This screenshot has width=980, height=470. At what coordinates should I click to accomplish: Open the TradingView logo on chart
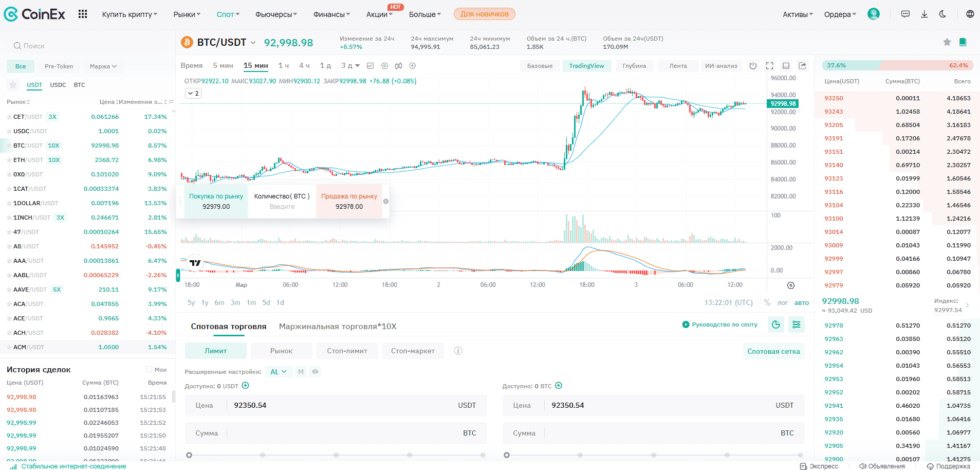click(195, 263)
